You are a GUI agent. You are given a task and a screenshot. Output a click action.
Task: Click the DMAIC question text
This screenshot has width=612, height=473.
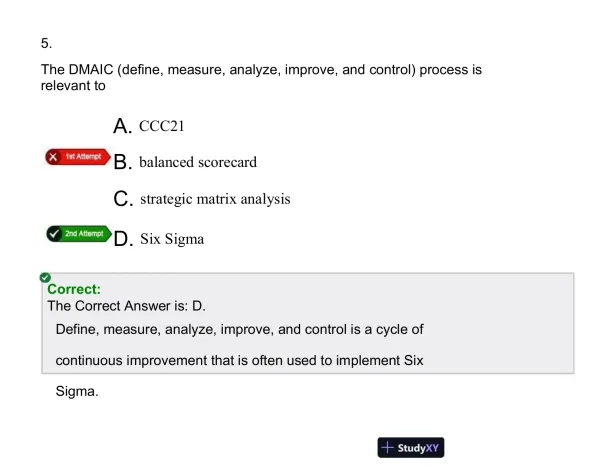[x=260, y=78]
